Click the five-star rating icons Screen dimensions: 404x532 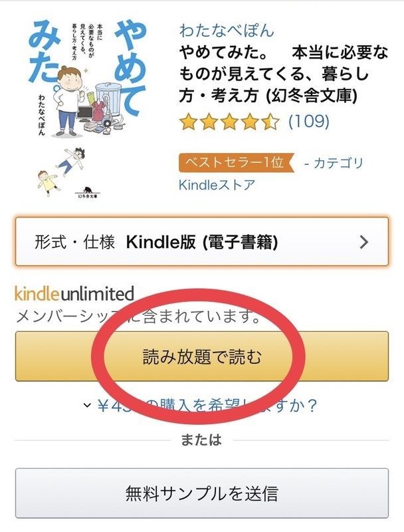pyautogui.click(x=229, y=122)
